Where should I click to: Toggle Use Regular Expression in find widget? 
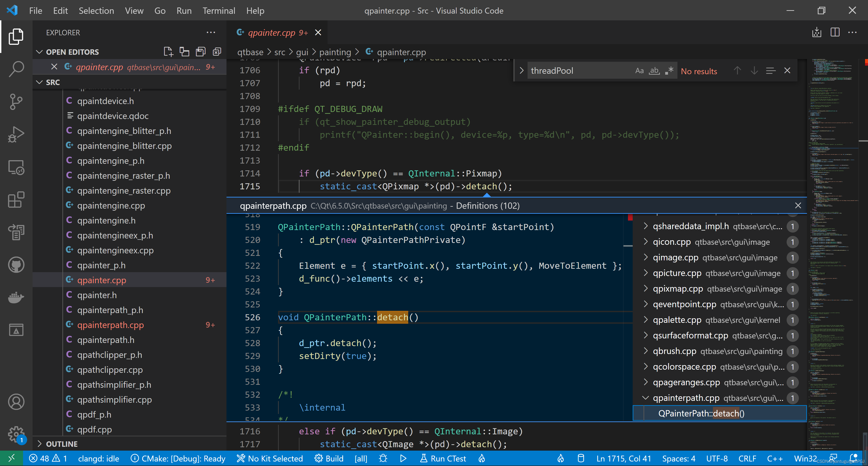click(669, 71)
